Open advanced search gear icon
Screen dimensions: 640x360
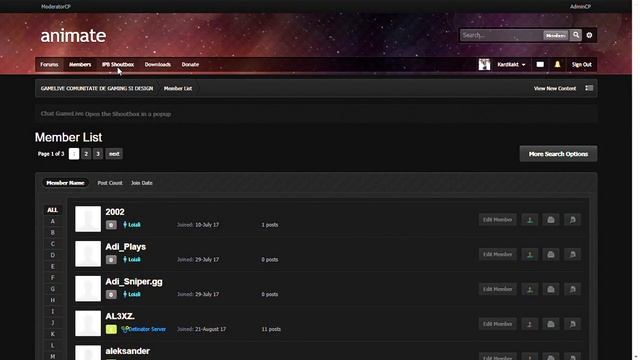click(589, 35)
